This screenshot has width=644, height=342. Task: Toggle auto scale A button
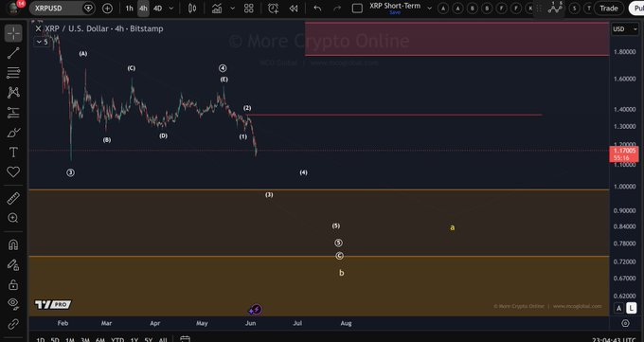[x=618, y=308]
